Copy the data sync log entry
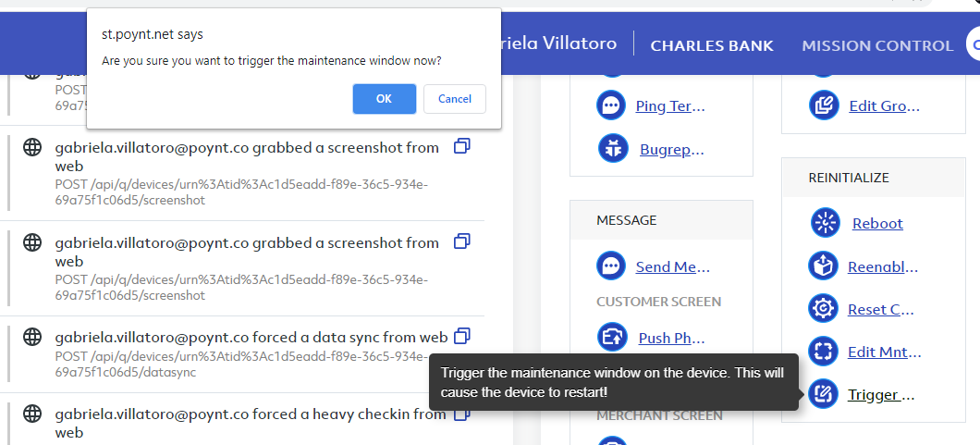Screen dimensions: 980x445 [462, 336]
